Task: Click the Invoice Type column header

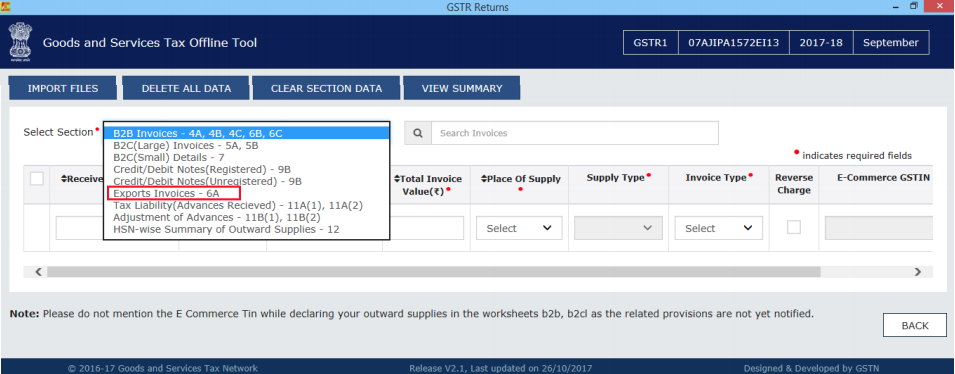Action: pyautogui.click(x=719, y=177)
